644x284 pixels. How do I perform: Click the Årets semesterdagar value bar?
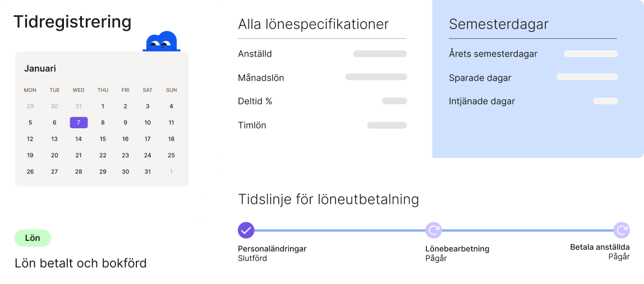[591, 54]
